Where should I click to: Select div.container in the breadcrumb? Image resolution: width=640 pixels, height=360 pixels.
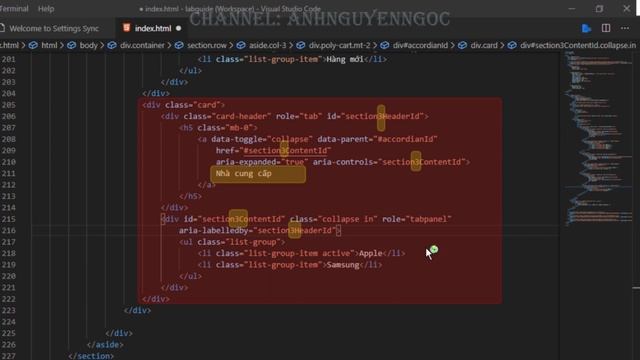pos(142,45)
